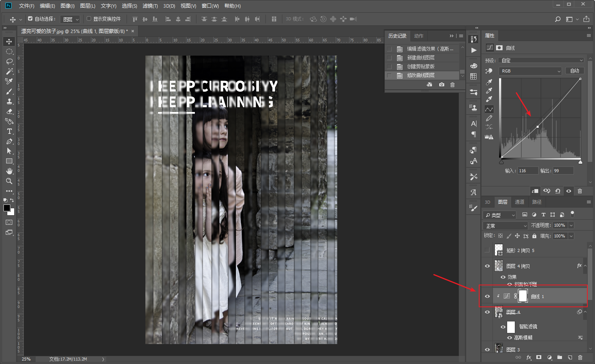This screenshot has width=595, height=364.
Task: Enable Show Transform Controls checkbox
Action: [89, 18]
